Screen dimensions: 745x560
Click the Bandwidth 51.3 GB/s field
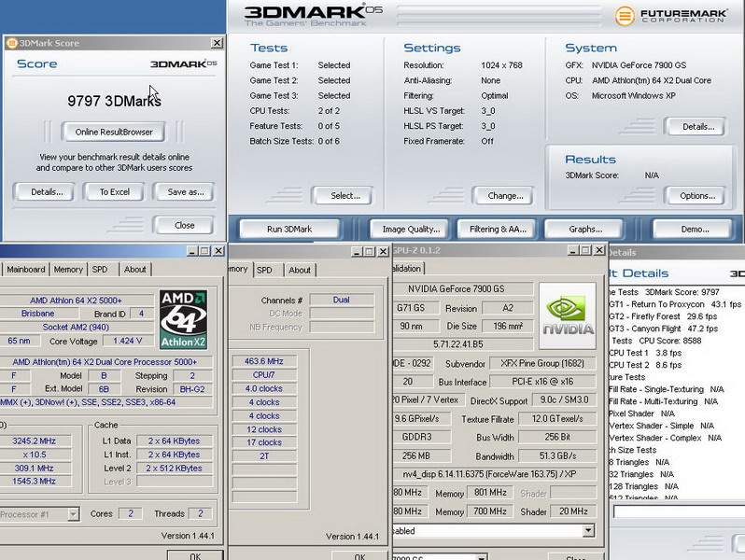coord(557,456)
